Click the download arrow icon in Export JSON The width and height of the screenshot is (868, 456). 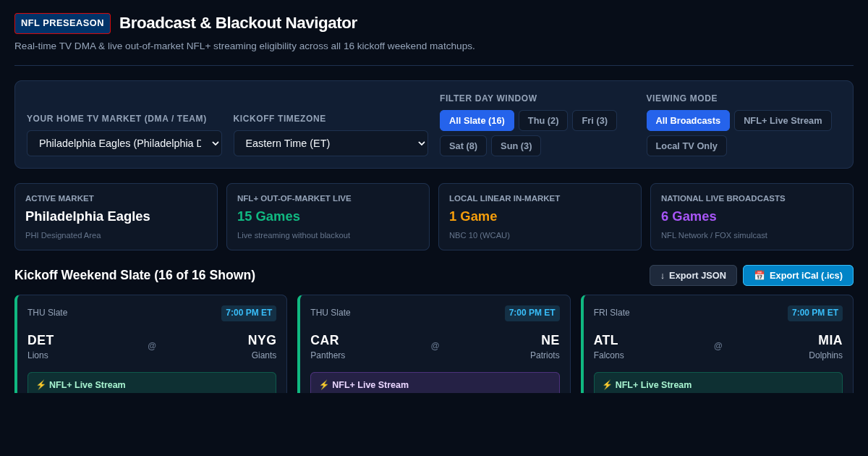[x=663, y=275]
